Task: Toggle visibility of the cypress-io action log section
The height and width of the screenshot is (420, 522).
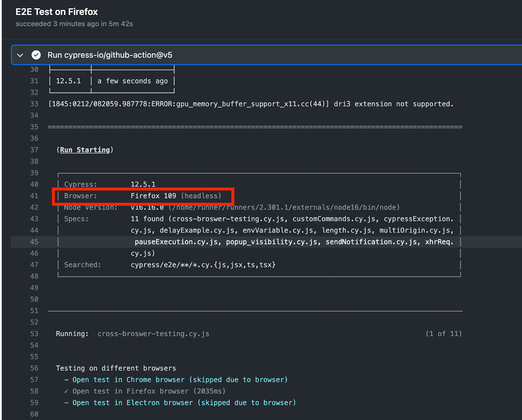Action: 20,55
